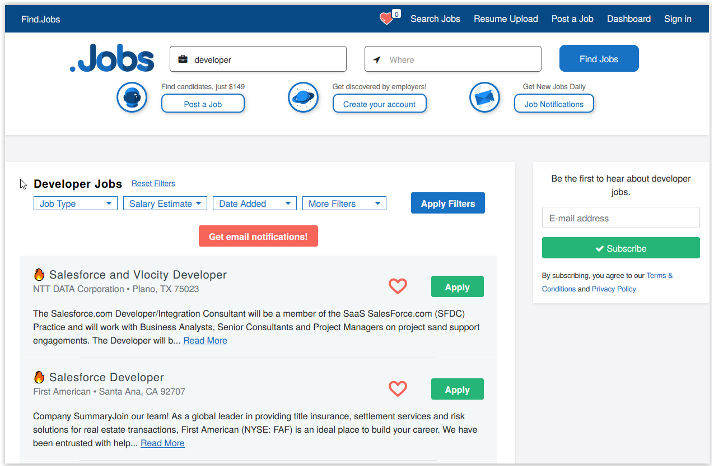Image resolution: width=712 pixels, height=466 pixels.
Task: Open the Salary Estimate dropdown
Action: (165, 203)
